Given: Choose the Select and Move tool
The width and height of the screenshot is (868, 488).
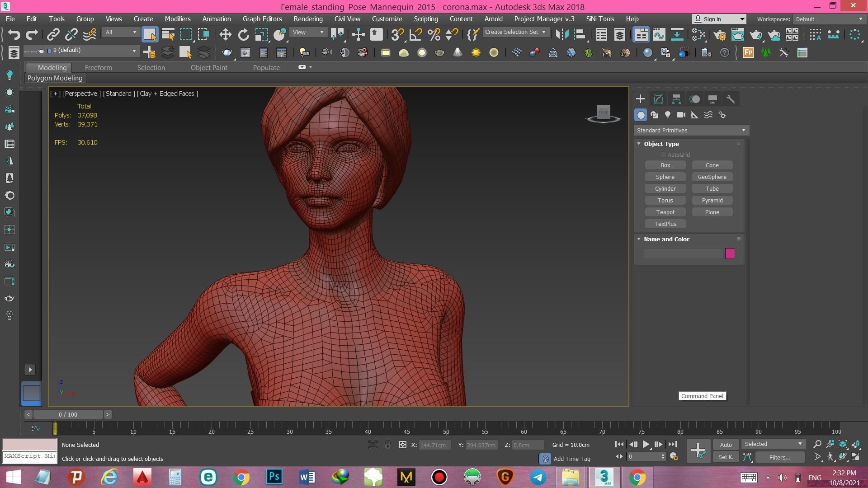Looking at the screenshot, I should (x=225, y=34).
